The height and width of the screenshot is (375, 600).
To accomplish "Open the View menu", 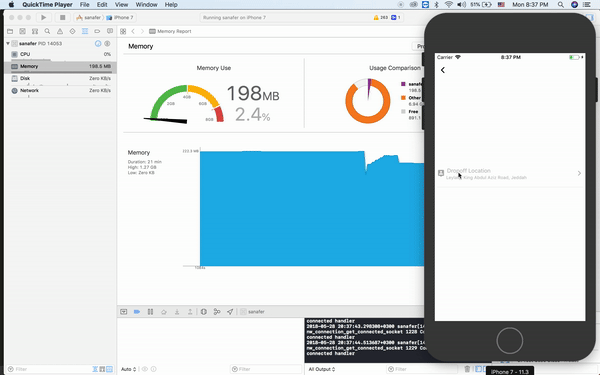I will coord(121,5).
